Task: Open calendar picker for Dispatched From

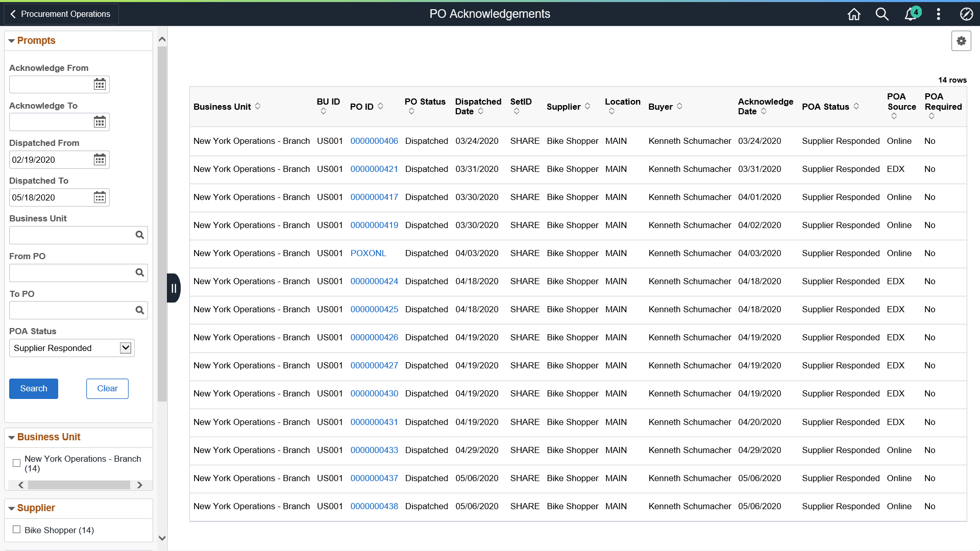Action: [100, 160]
